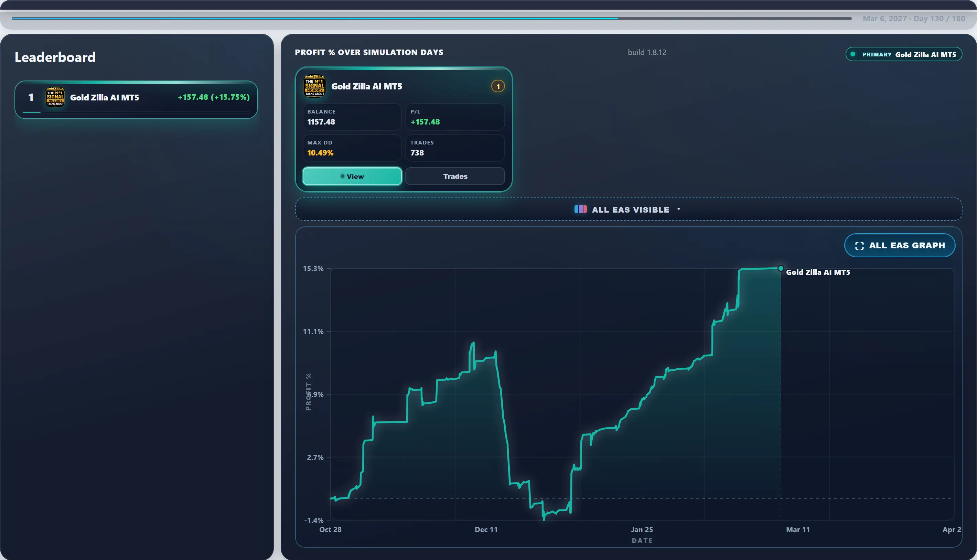This screenshot has height=560, width=977.
Task: Click the DATE axis title
Action: [642, 540]
